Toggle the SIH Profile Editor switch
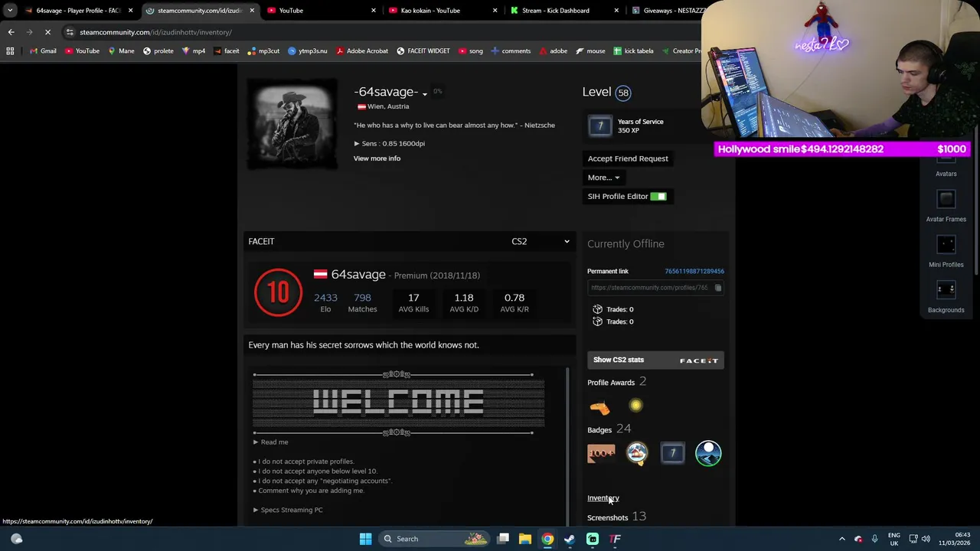 (x=658, y=197)
